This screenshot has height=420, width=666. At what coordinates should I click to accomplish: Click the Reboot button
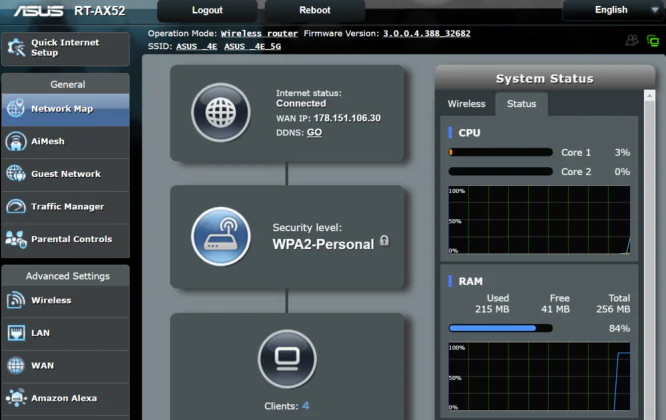click(315, 10)
